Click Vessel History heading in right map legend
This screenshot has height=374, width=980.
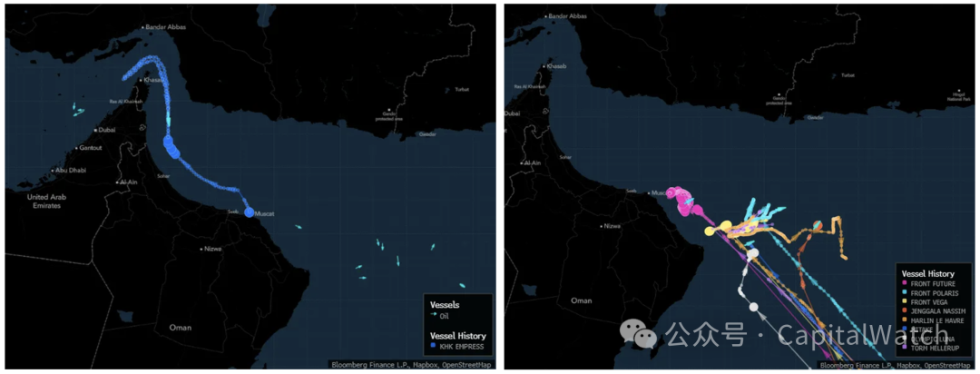(927, 273)
